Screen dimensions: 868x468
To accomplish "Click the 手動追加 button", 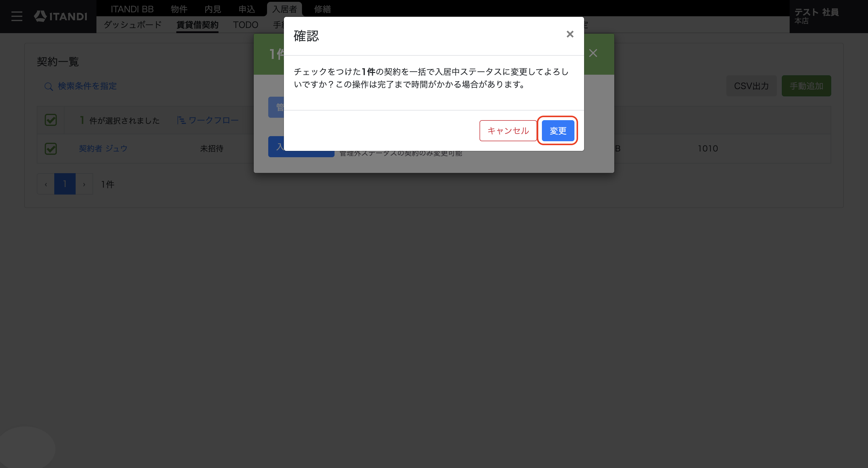I will click(806, 86).
